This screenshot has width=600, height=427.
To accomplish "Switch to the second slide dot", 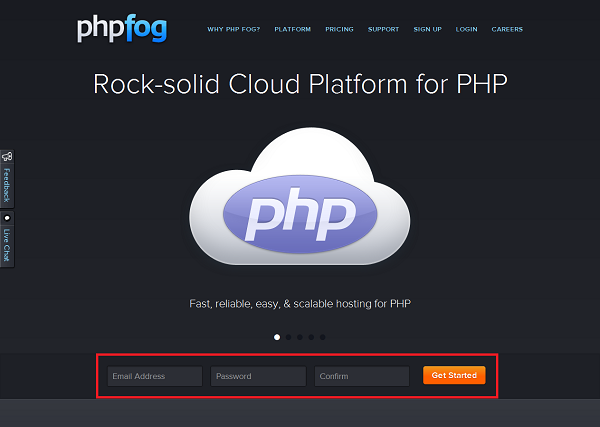I will coord(289,337).
